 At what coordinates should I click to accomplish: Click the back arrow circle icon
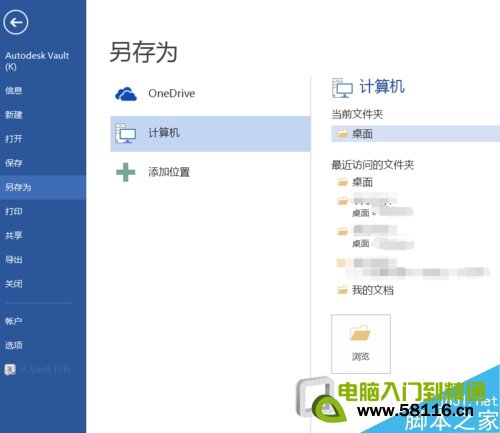[15, 22]
